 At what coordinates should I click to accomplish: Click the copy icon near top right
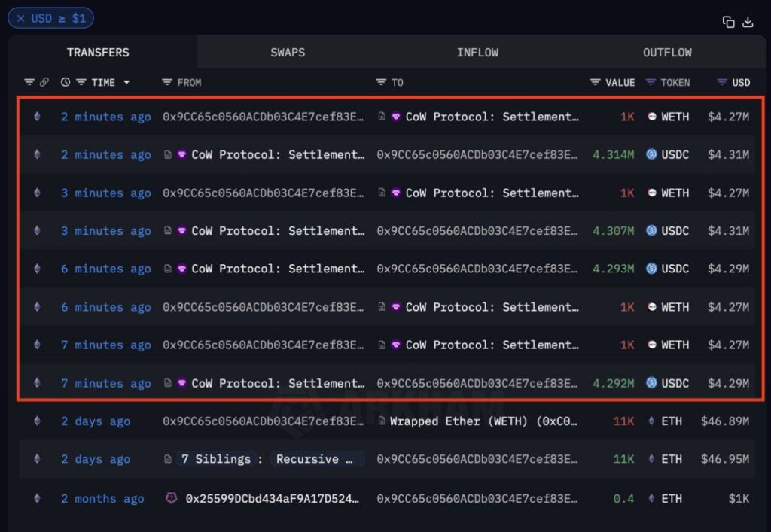(728, 22)
